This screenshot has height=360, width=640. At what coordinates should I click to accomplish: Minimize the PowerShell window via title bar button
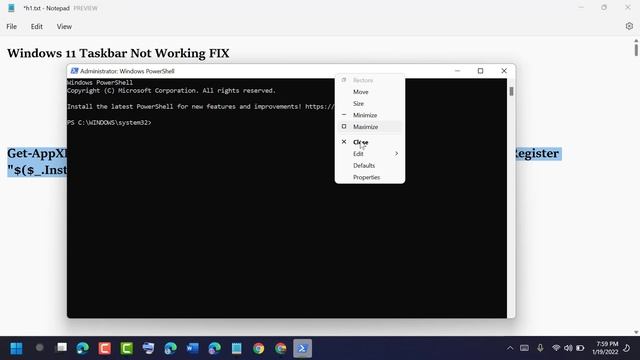(x=457, y=71)
